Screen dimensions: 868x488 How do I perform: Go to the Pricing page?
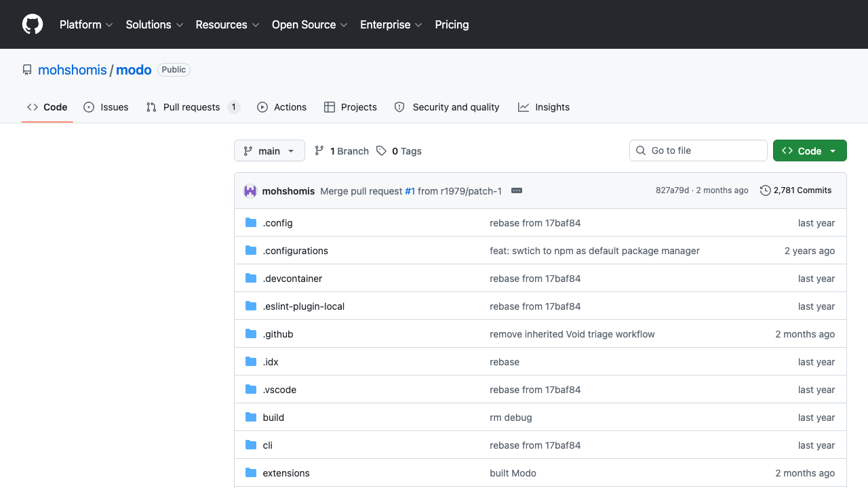[452, 24]
